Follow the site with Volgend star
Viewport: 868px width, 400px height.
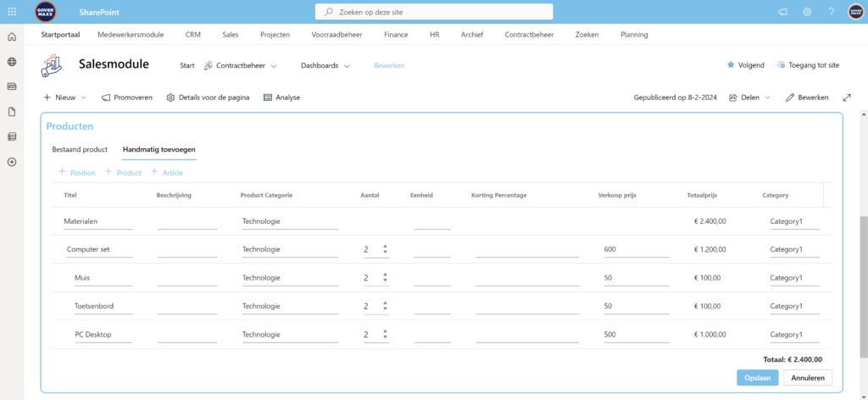(x=745, y=65)
